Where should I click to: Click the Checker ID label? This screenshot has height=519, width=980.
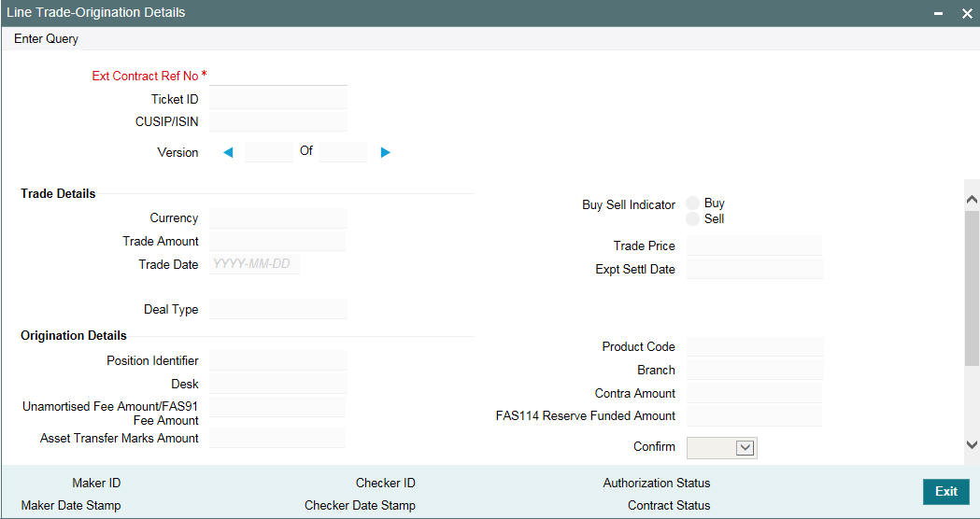[386, 483]
